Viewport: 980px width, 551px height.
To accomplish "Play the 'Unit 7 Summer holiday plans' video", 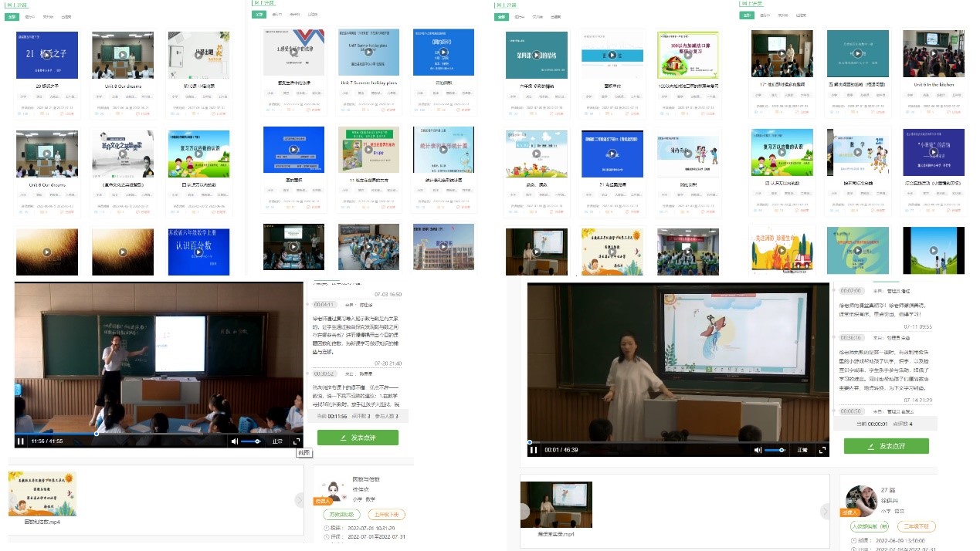I will click(368, 53).
